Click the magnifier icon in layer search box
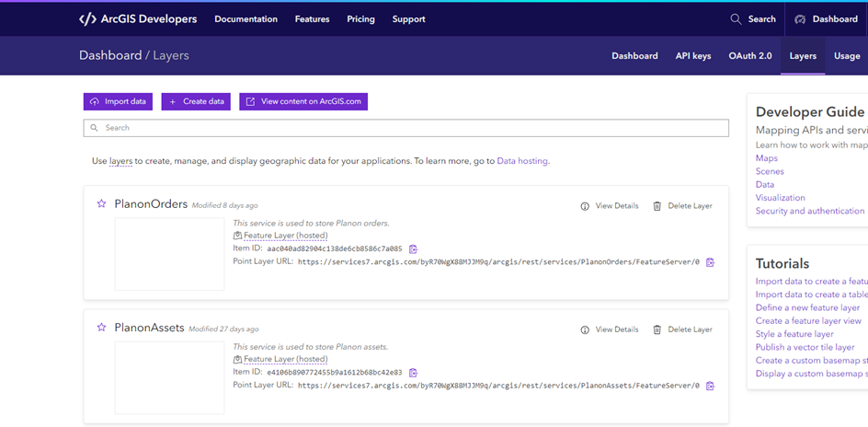The width and height of the screenshot is (868, 427). (94, 128)
